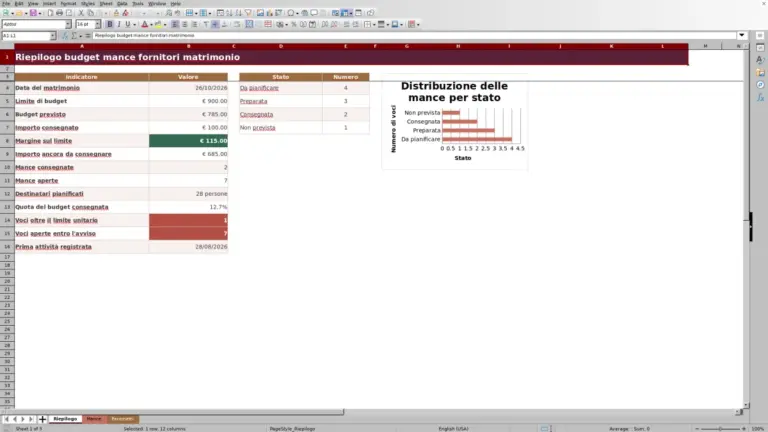Open the Conditional formatting dropdown arrow
The width and height of the screenshot is (768, 432).
(418, 24)
